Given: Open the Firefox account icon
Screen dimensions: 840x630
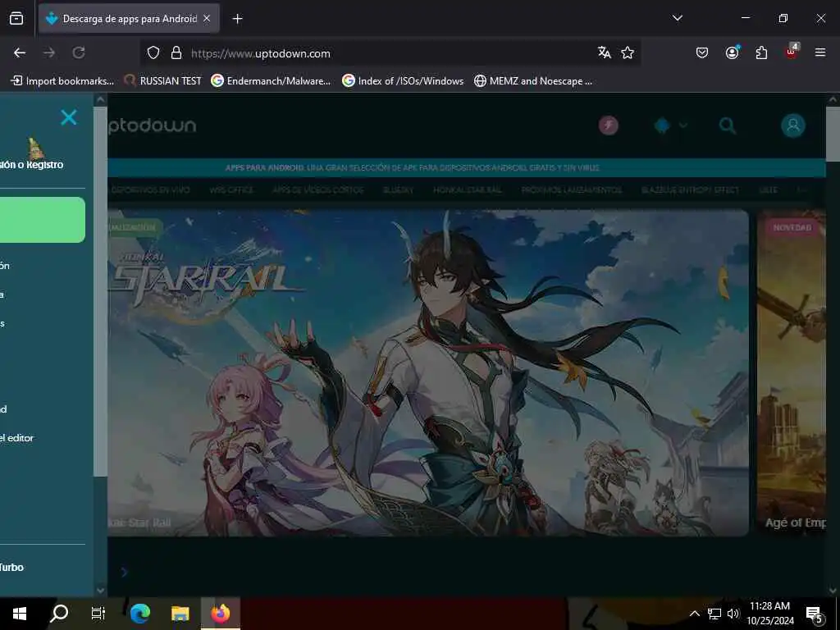Looking at the screenshot, I should pos(732,52).
